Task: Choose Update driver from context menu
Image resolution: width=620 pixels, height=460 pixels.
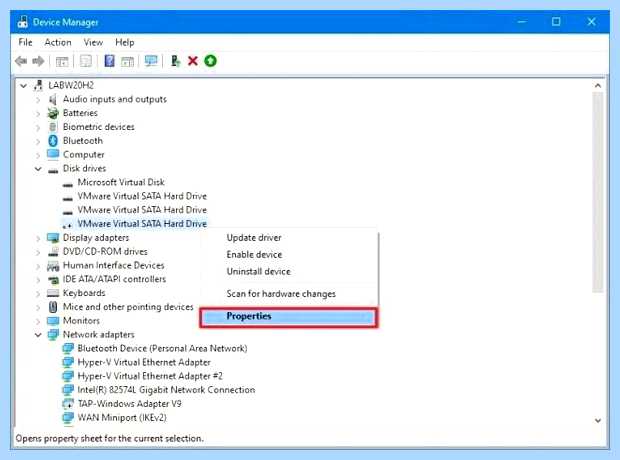Action: coord(254,238)
